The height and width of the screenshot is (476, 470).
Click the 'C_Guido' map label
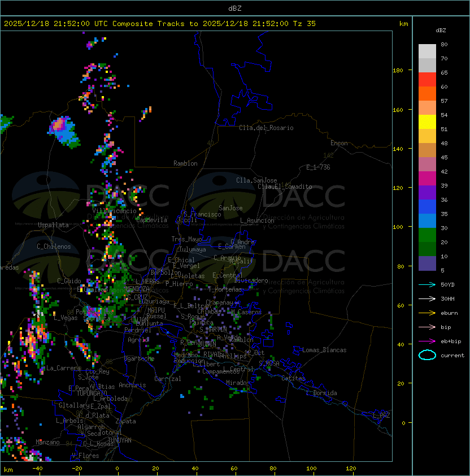point(69,281)
